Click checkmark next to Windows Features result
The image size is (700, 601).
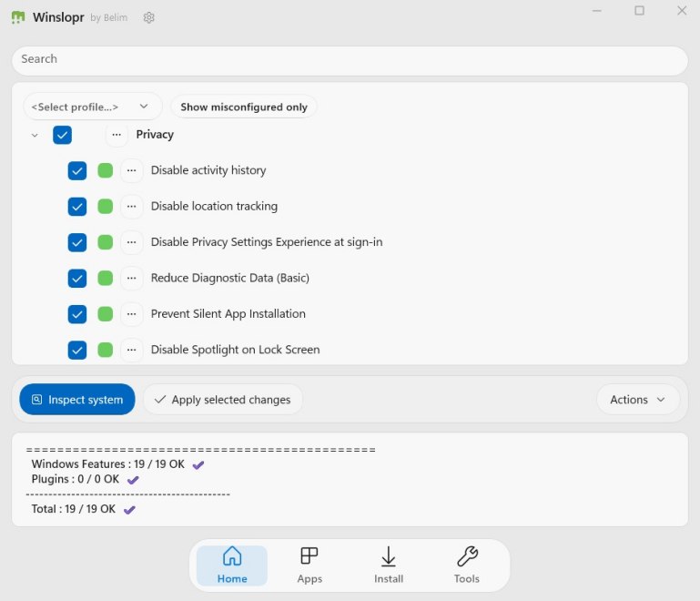coord(198,465)
